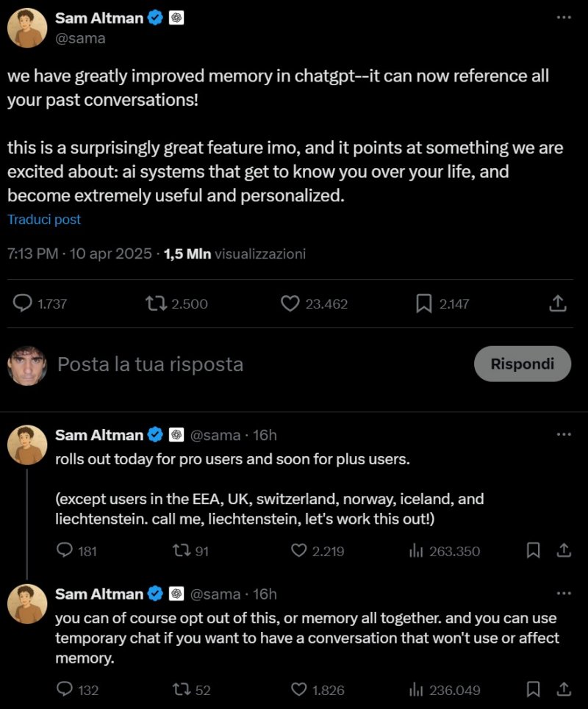
Task: Bookmark the main tweet
Action: click(x=423, y=303)
